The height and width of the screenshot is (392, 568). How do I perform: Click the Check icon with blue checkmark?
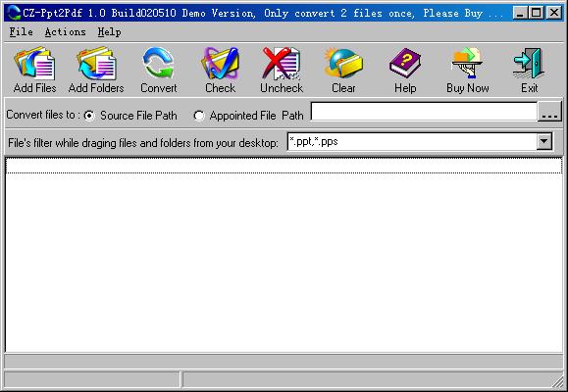pos(221,64)
